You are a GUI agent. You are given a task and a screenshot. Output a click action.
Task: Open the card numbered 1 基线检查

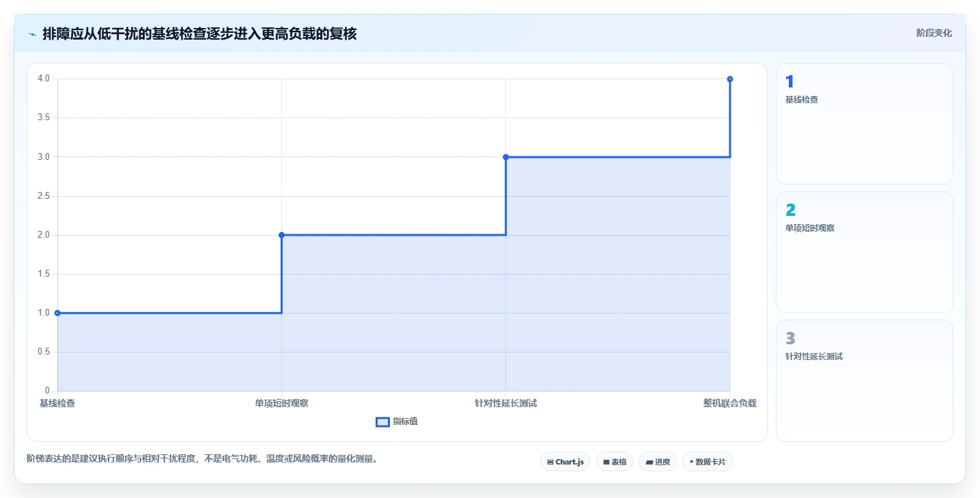(864, 124)
